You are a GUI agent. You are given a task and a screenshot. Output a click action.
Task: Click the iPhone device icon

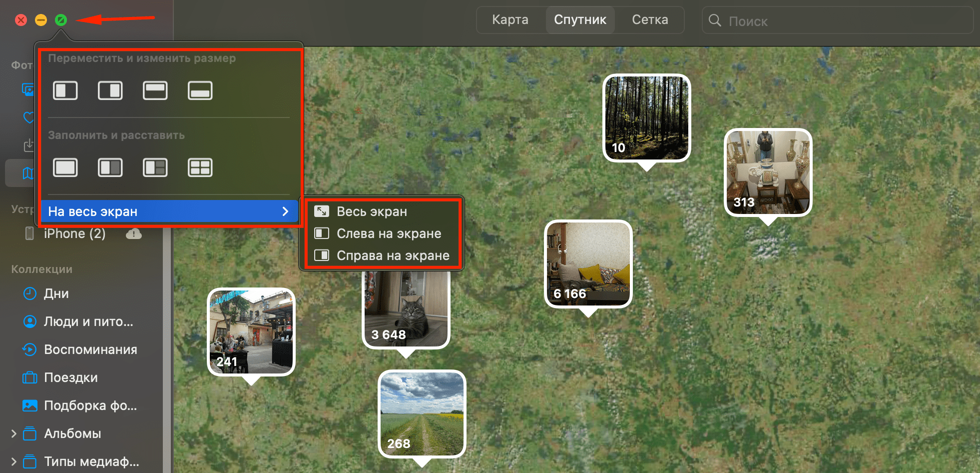(x=30, y=233)
